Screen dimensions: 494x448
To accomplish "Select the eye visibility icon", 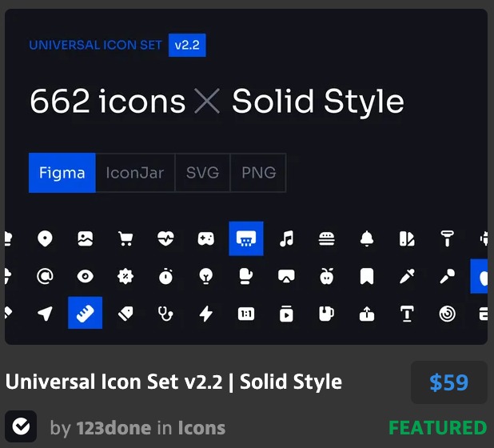I will pos(85,277).
